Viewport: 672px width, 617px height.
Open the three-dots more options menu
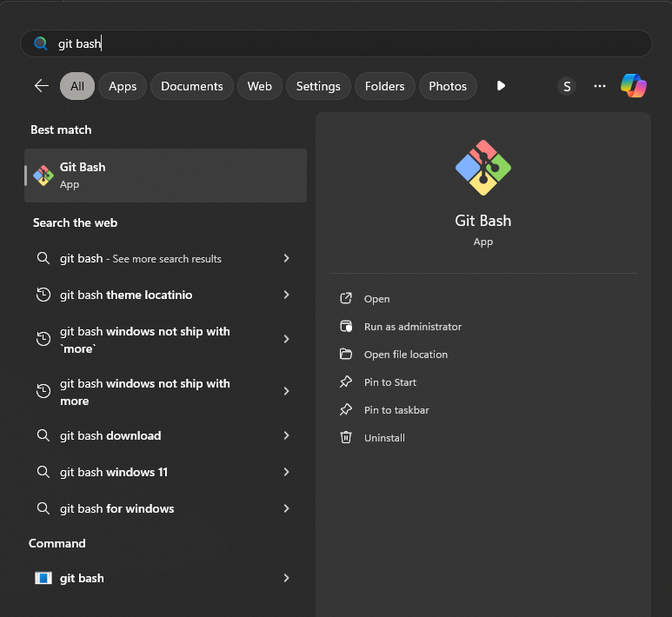pos(600,86)
